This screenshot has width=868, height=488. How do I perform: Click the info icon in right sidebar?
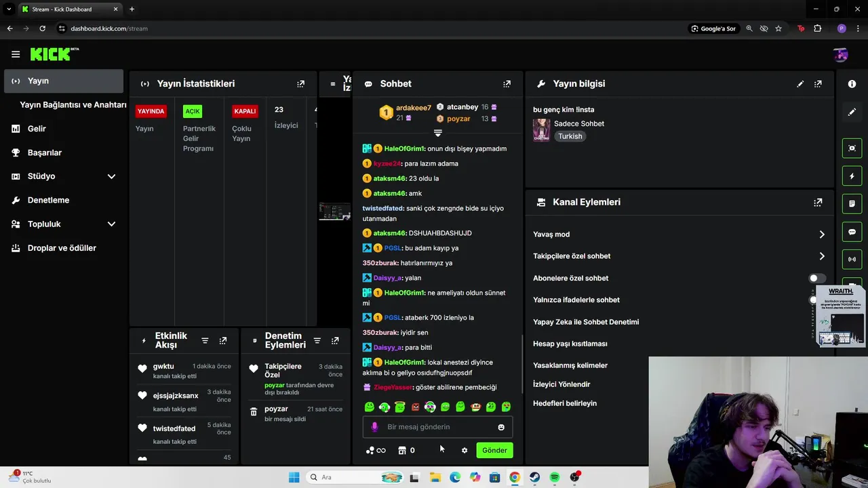tap(852, 83)
